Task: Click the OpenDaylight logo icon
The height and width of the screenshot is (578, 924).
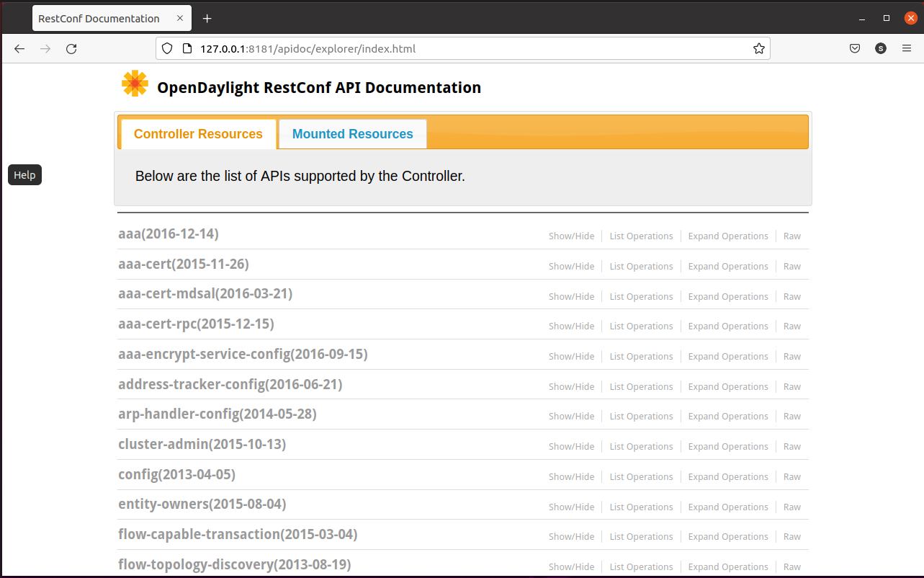Action: (135, 84)
